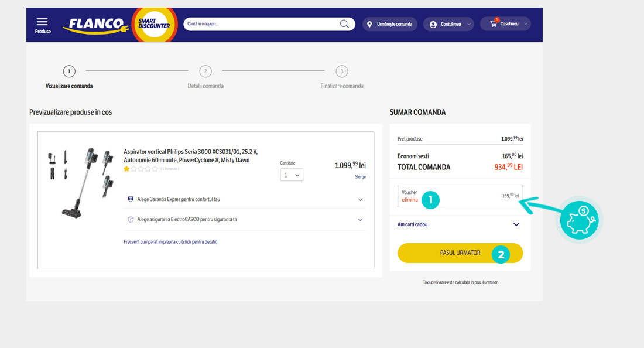Expand Alege asigurarea ElectroCASCO option
The height and width of the screenshot is (348, 644).
[x=245, y=219]
